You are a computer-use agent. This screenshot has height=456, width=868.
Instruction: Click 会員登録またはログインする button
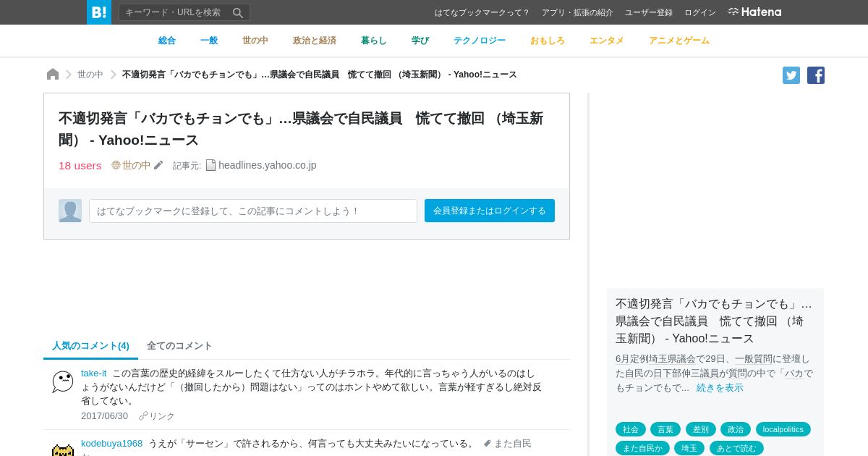pos(490,211)
